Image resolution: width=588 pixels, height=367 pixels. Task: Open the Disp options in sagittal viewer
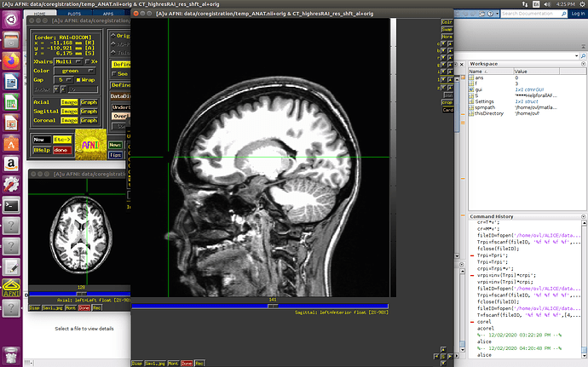[137, 364]
